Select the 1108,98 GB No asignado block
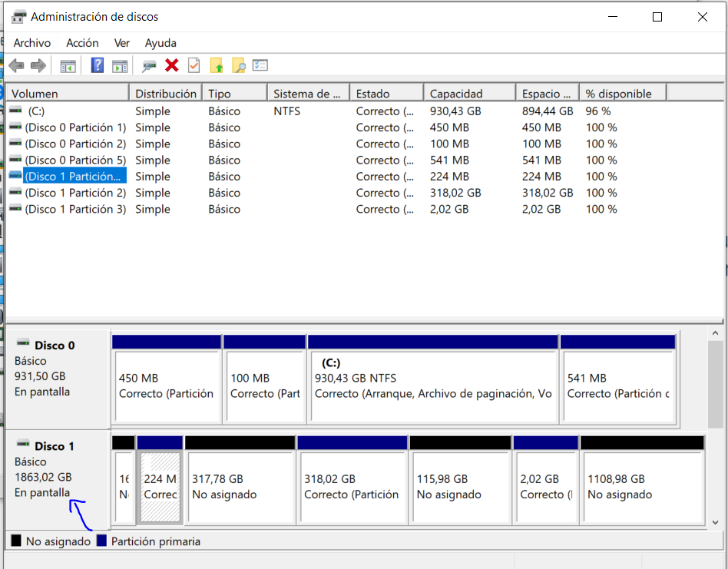The image size is (728, 569). 642,480
